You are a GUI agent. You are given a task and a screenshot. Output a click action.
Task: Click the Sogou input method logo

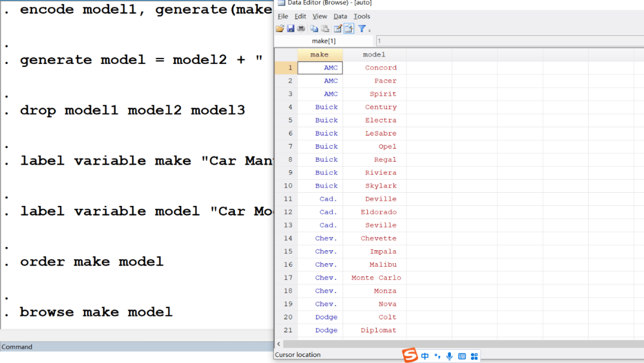tap(410, 355)
